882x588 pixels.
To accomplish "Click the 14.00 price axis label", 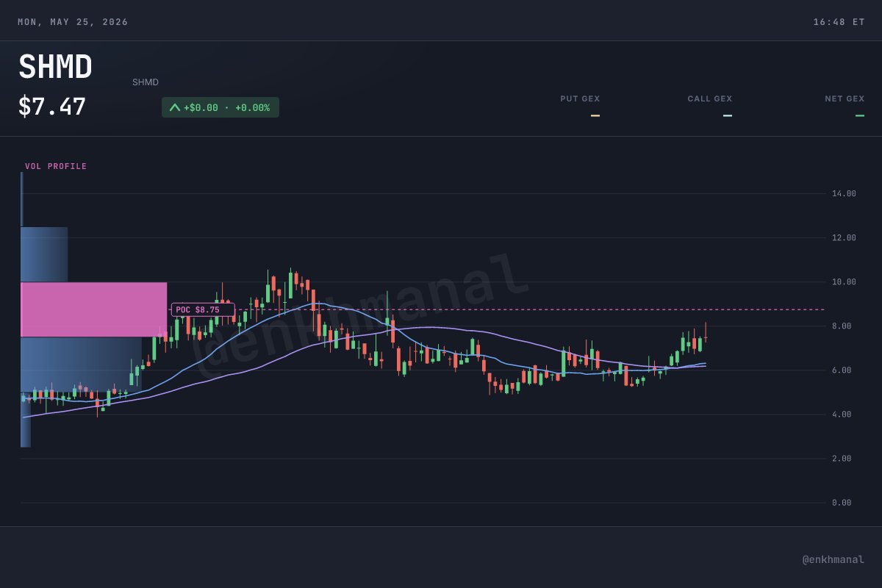I will click(844, 193).
